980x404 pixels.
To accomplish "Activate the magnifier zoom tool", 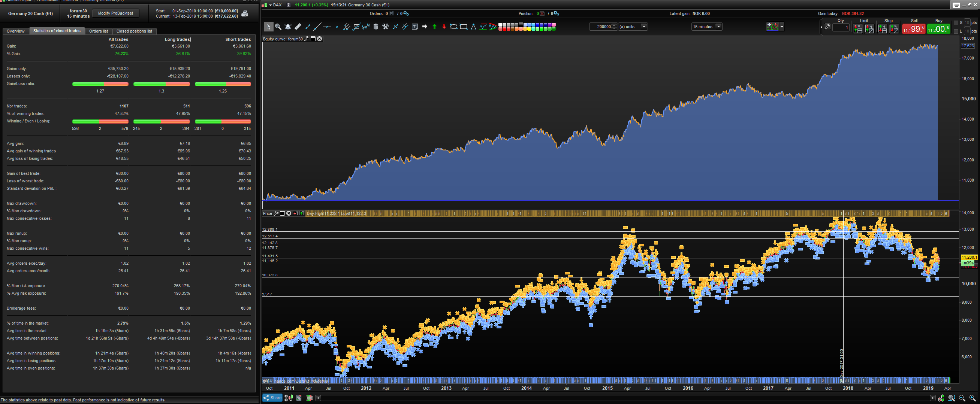I will pyautogui.click(x=278, y=27).
